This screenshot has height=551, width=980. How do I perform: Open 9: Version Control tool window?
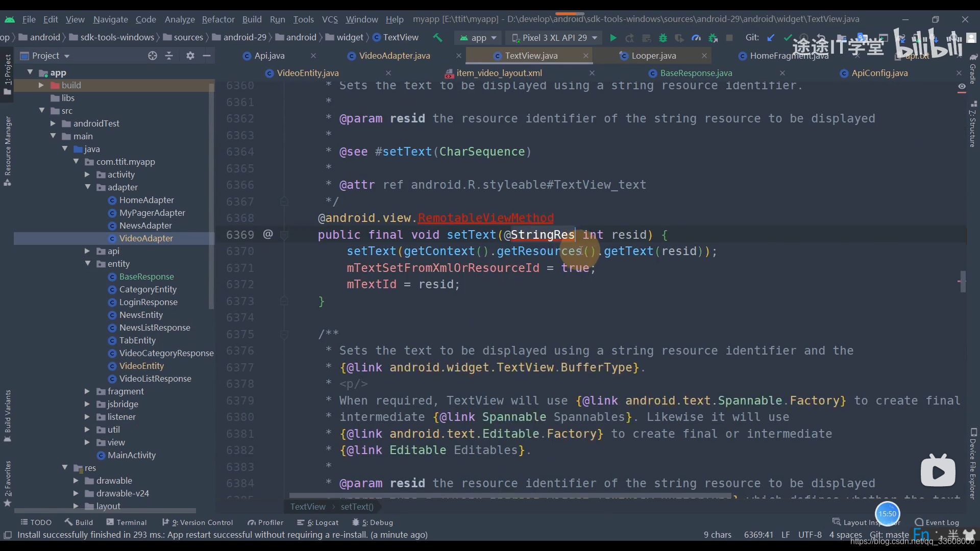point(197,522)
